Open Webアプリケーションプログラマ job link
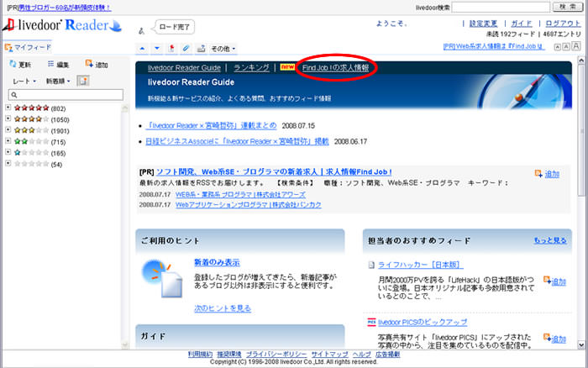The width and height of the screenshot is (588, 368). 249,205
